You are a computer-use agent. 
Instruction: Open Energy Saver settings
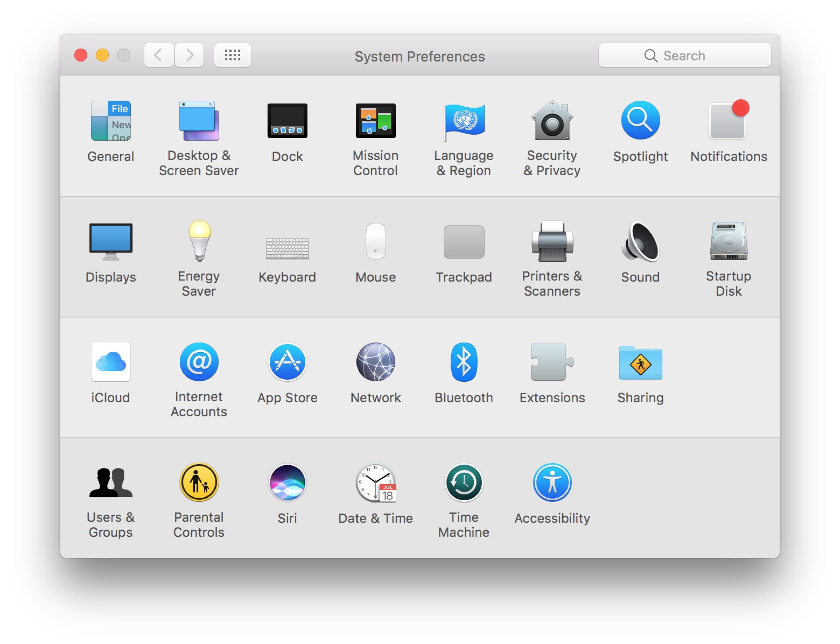pyautogui.click(x=199, y=241)
